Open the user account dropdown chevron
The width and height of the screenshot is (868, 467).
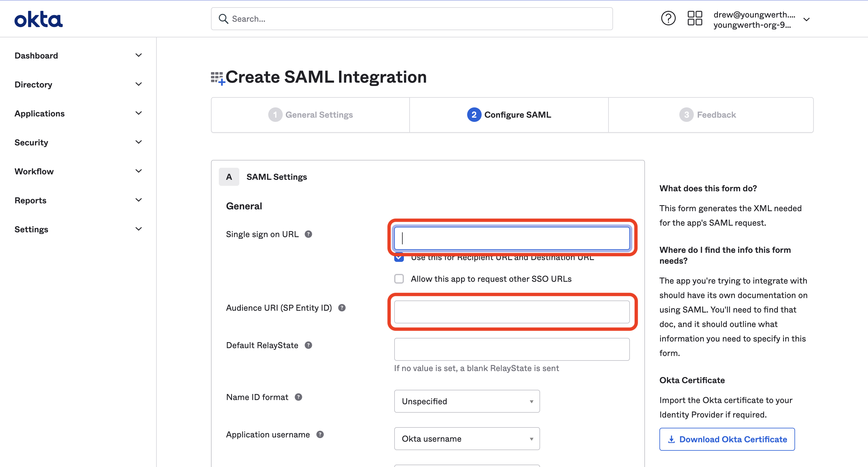point(806,20)
